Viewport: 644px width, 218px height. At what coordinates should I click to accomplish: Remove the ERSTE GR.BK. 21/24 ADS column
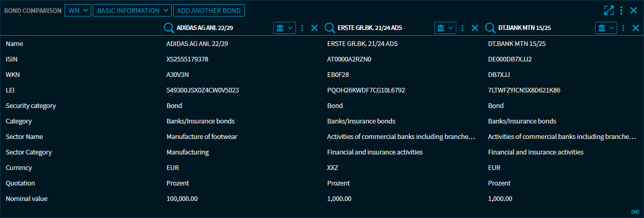475,28
